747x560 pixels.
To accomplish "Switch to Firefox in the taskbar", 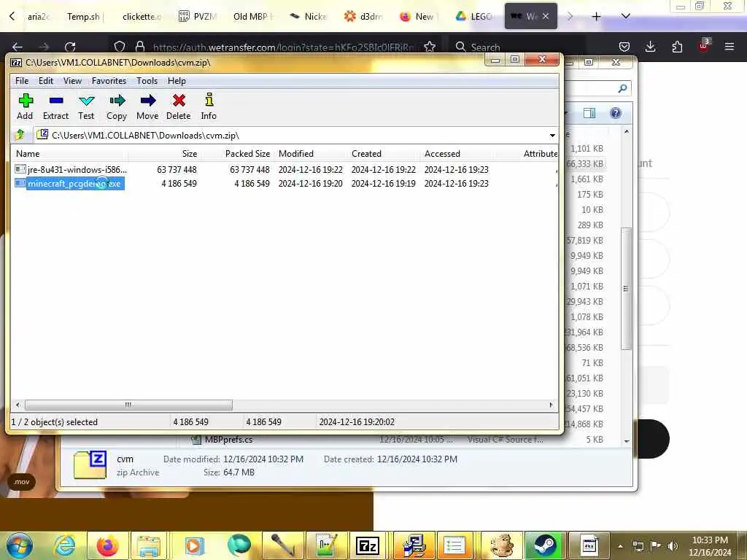I will point(107,545).
